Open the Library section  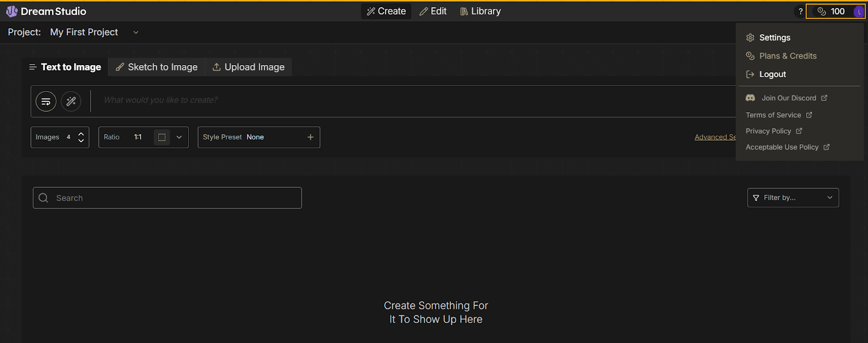(480, 11)
